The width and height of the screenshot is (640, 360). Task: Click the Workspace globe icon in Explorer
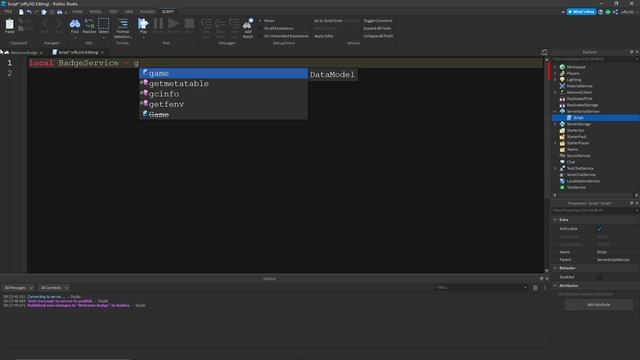coord(562,67)
